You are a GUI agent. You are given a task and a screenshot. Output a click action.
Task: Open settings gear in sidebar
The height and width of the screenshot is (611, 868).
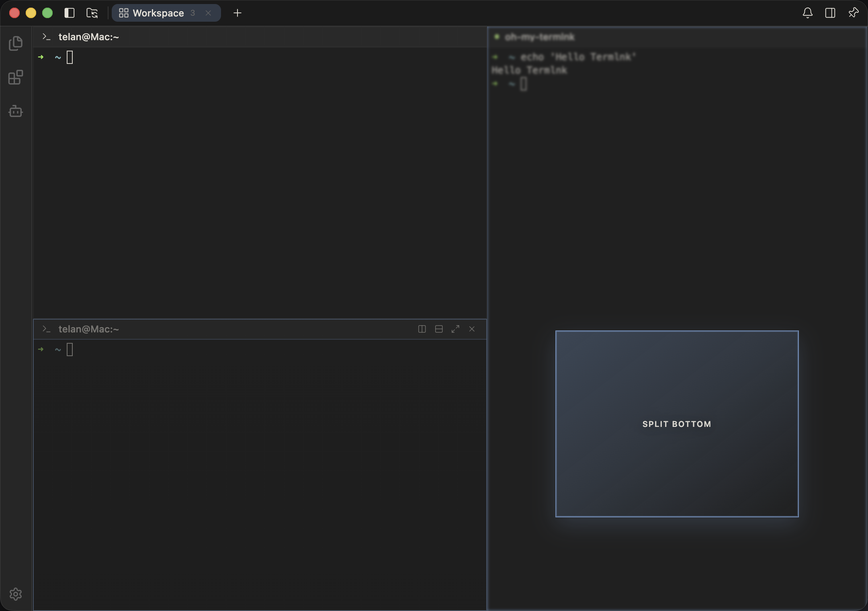point(16,594)
